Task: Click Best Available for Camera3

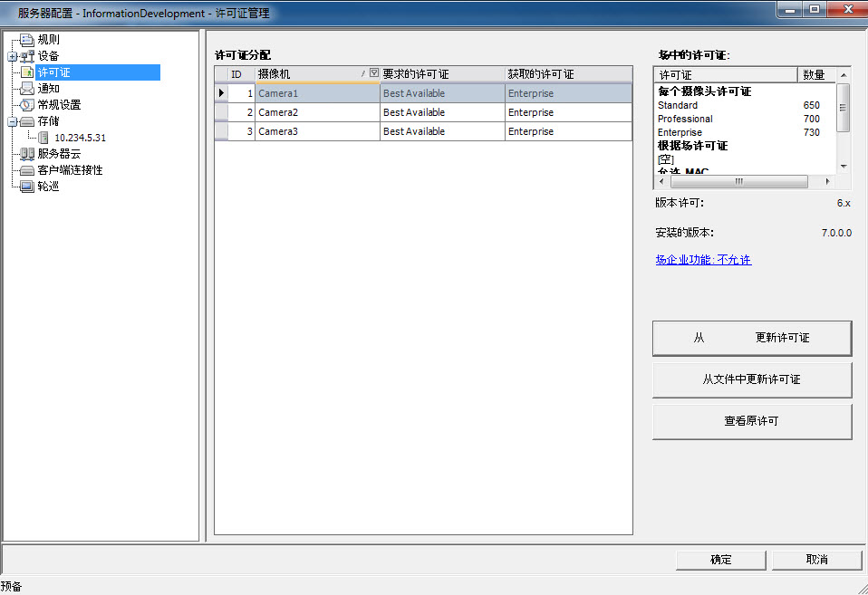Action: (442, 131)
